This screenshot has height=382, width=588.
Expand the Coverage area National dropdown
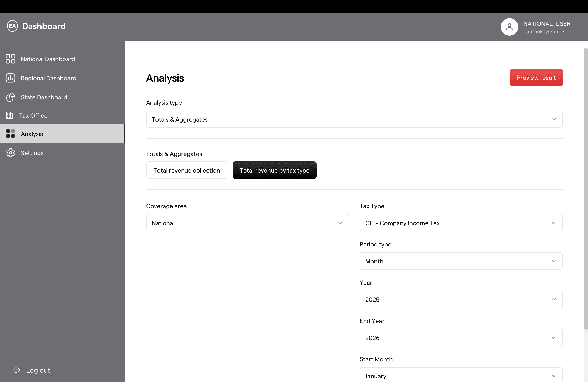pos(247,223)
